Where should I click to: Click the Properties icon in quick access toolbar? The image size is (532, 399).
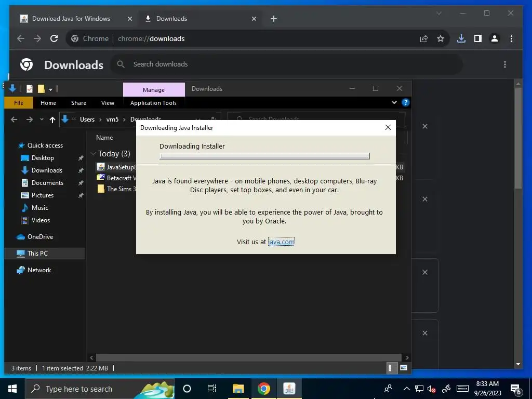tap(30, 89)
